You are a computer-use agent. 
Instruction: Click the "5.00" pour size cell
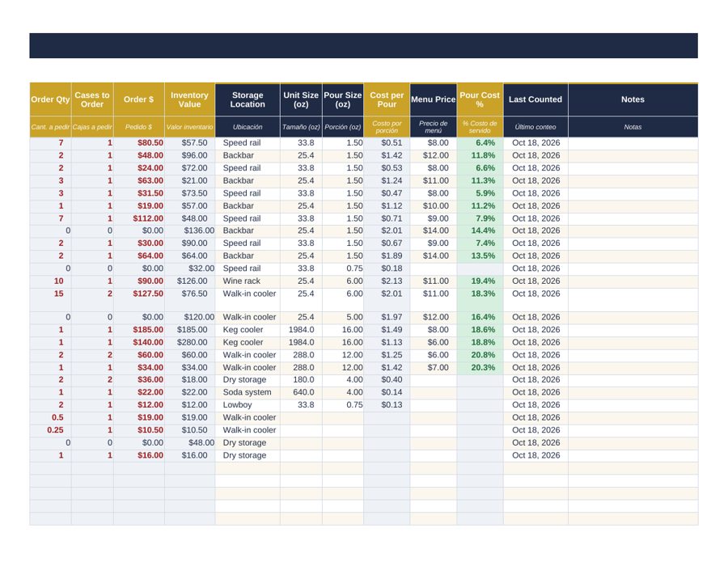[x=343, y=318]
